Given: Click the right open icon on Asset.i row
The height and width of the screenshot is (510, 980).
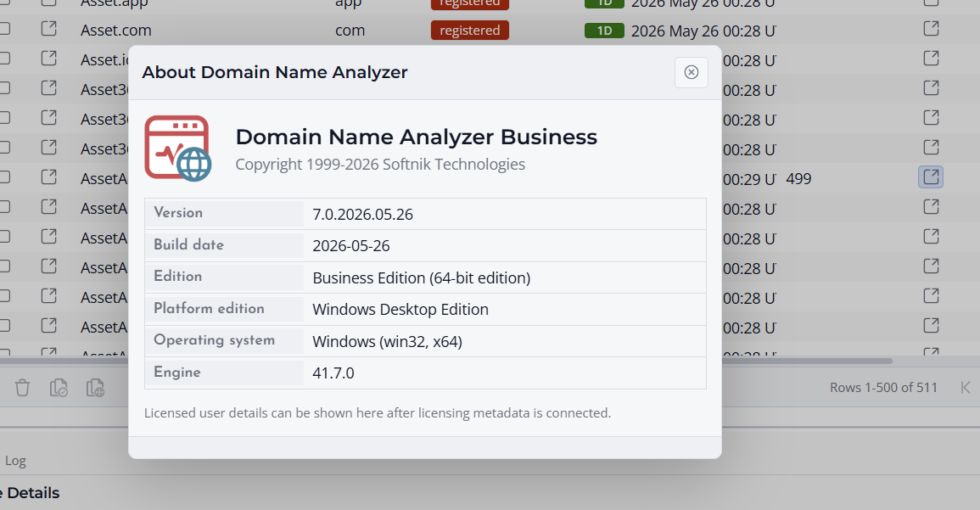Looking at the screenshot, I should tap(932, 58).
